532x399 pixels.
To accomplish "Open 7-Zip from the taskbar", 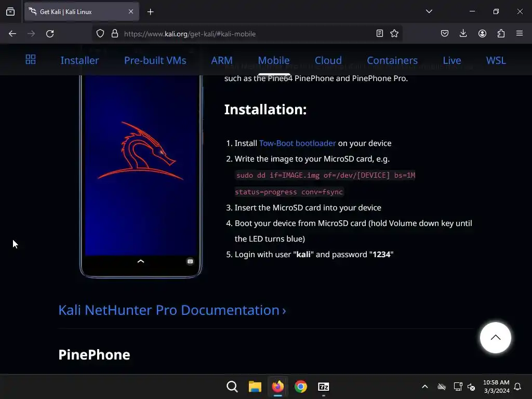I will pyautogui.click(x=323, y=387).
